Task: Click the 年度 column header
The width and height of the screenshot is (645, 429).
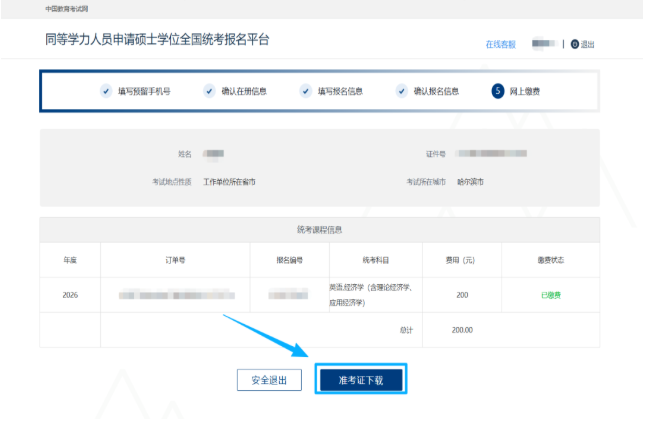Action: 70,260
